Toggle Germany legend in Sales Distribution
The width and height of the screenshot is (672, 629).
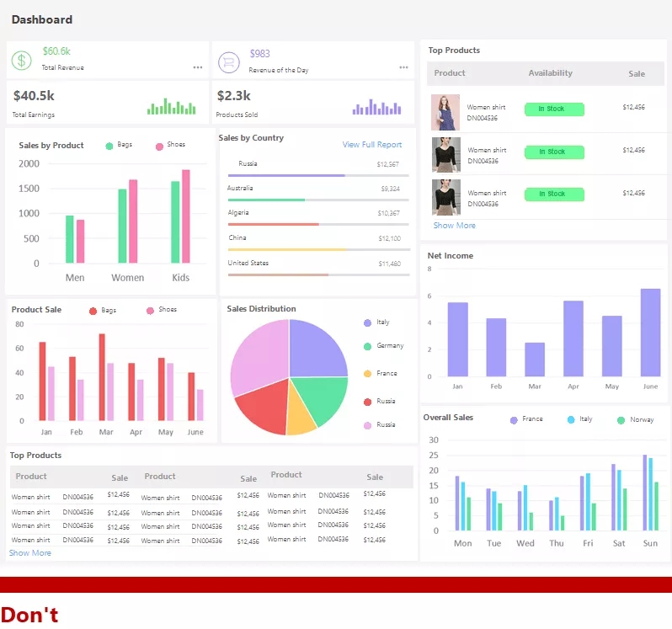(383, 346)
